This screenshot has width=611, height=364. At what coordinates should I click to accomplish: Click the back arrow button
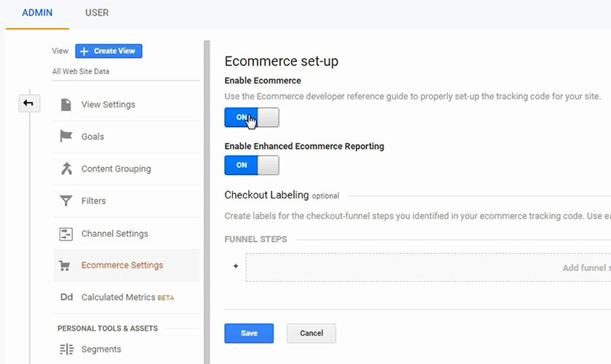click(28, 104)
